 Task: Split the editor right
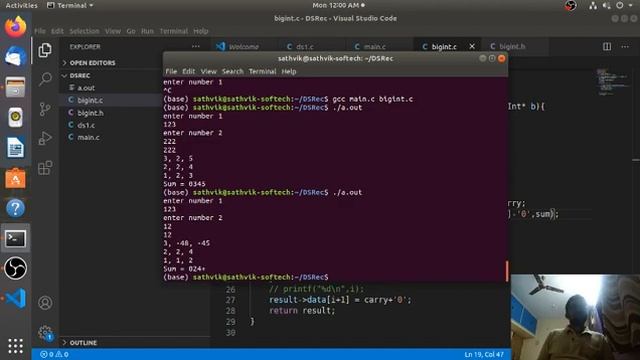coord(607,47)
